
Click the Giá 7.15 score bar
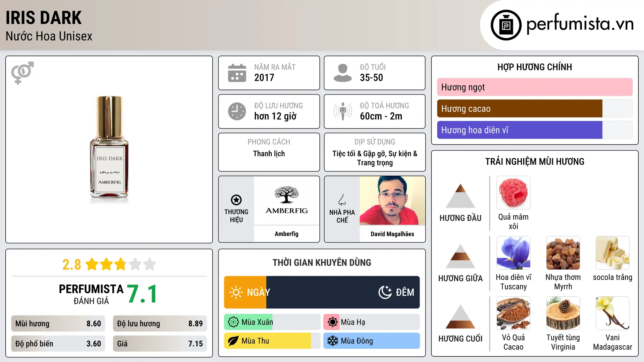coord(160,344)
